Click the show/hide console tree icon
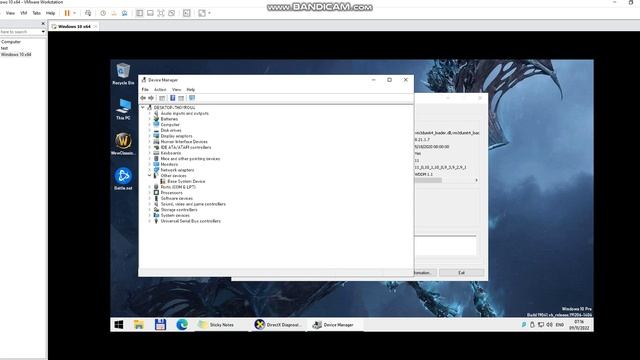Image resolution: width=640 pixels, height=360 pixels. pos(162,98)
